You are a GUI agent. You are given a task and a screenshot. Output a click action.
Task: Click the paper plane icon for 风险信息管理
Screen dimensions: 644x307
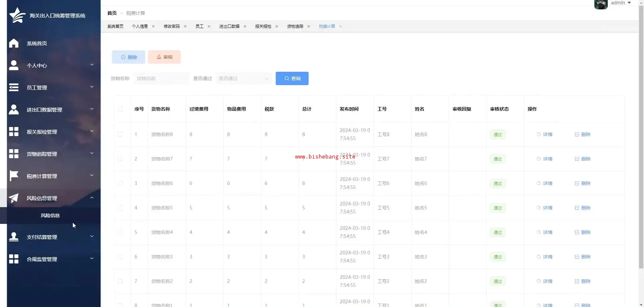tap(14, 198)
